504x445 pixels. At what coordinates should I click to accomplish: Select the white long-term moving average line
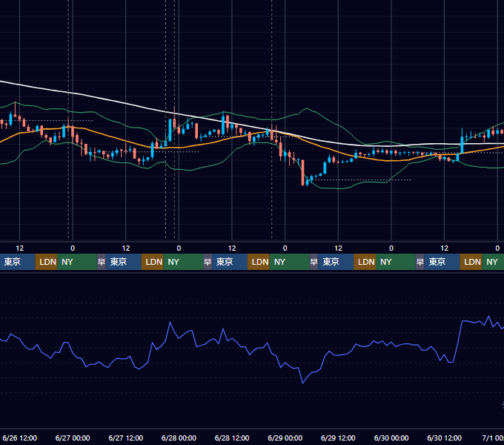tap(125, 103)
